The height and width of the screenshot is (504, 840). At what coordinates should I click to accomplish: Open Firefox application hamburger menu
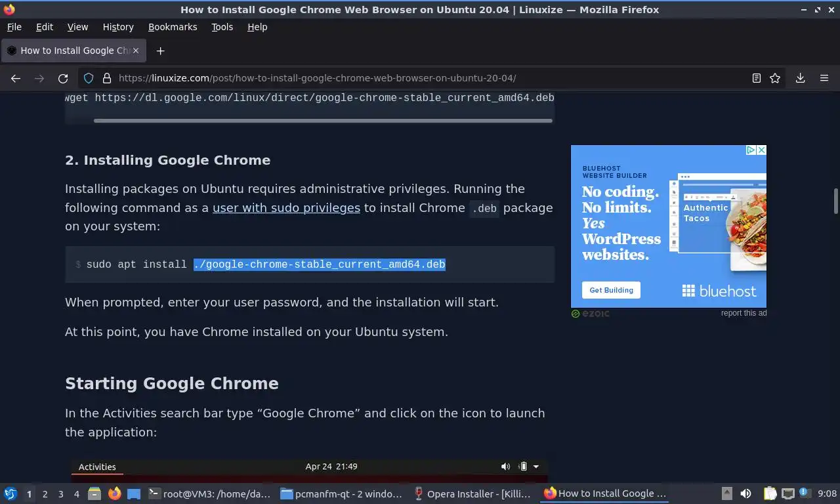(824, 78)
